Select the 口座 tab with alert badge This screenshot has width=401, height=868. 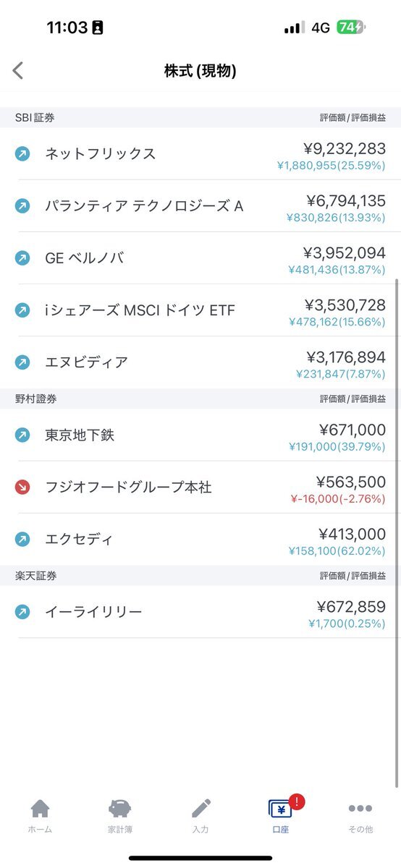(281, 816)
